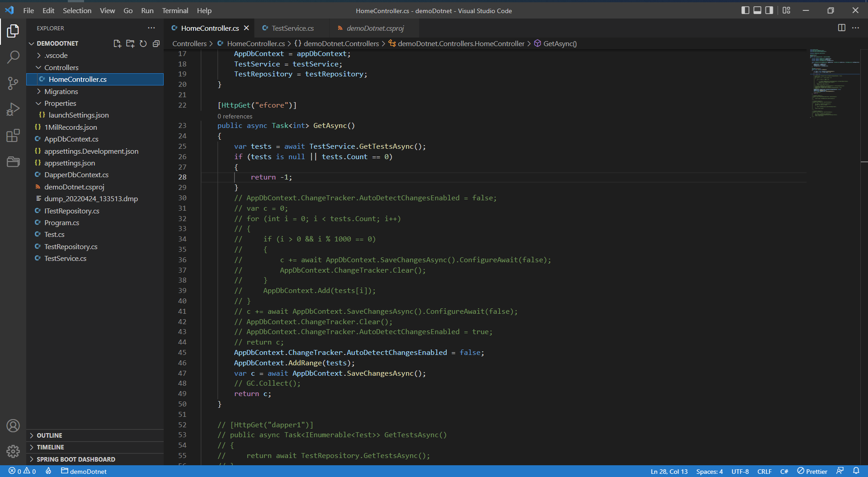Change end of line sequence CRLF
Image resolution: width=868 pixels, height=477 pixels.
[764, 471]
